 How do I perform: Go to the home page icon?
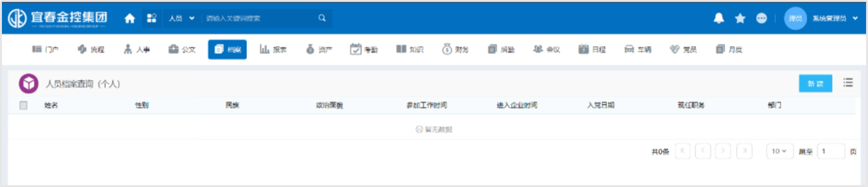tap(130, 18)
